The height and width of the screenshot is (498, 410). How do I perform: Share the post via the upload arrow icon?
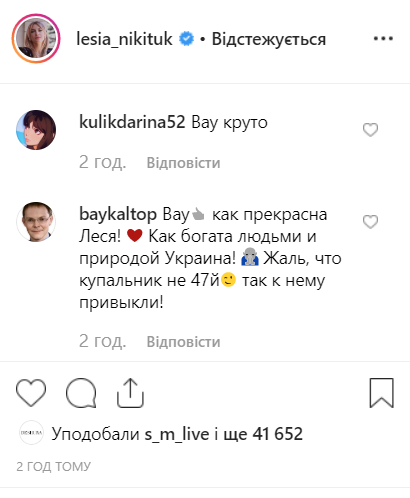[130, 393]
